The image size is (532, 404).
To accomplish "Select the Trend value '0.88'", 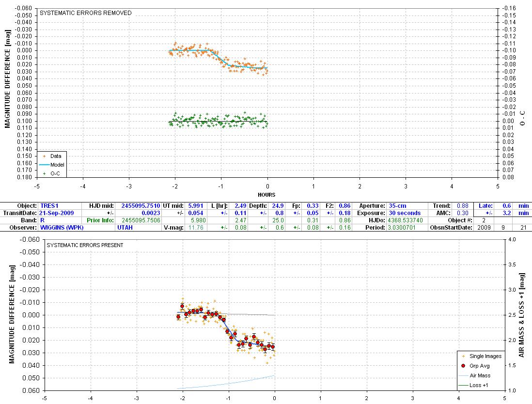I will point(462,205).
